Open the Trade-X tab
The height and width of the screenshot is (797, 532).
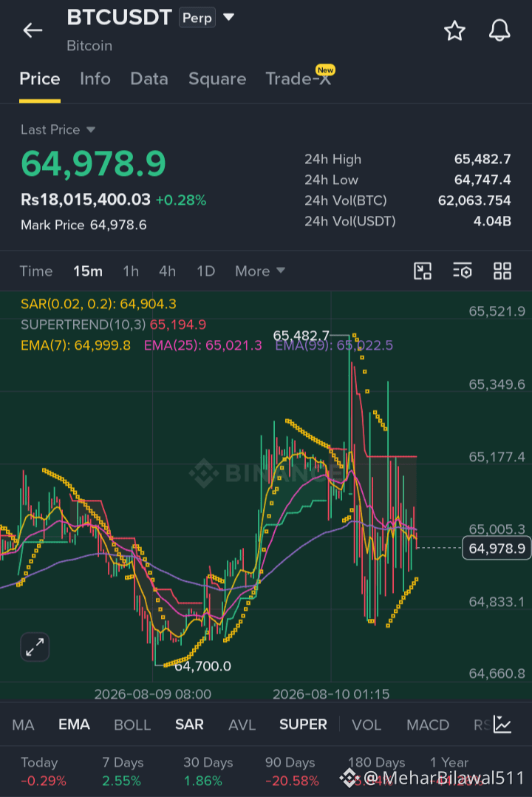coord(299,78)
